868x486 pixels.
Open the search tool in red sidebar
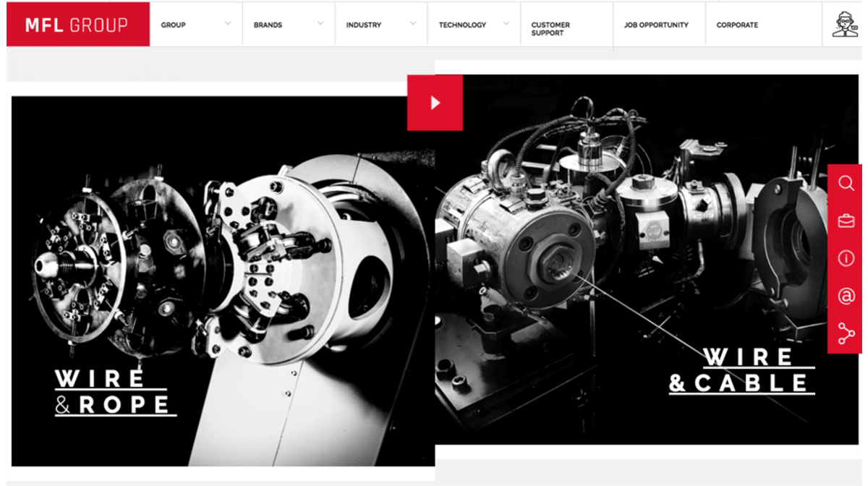846,183
